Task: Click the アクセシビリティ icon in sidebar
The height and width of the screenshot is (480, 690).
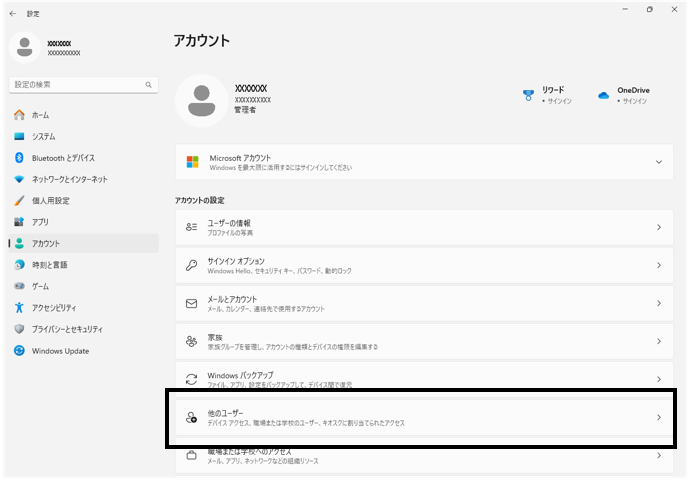Action: tap(19, 308)
